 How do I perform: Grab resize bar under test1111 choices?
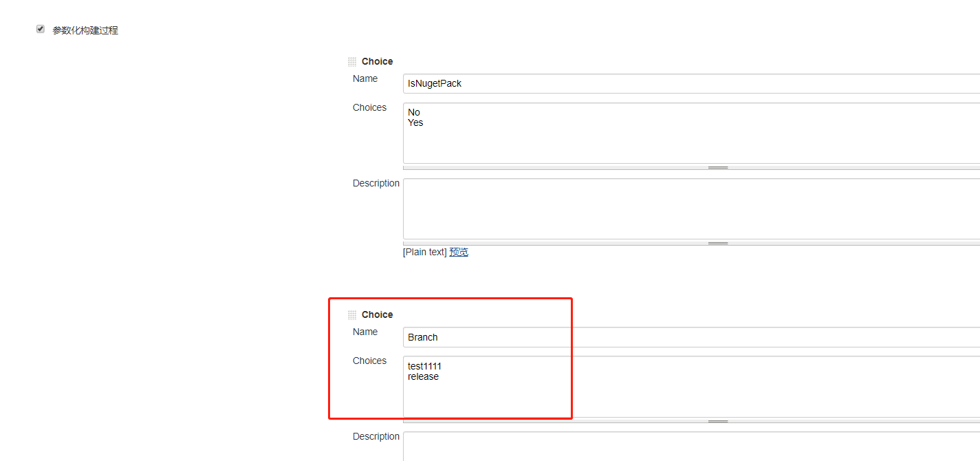[x=691, y=421]
